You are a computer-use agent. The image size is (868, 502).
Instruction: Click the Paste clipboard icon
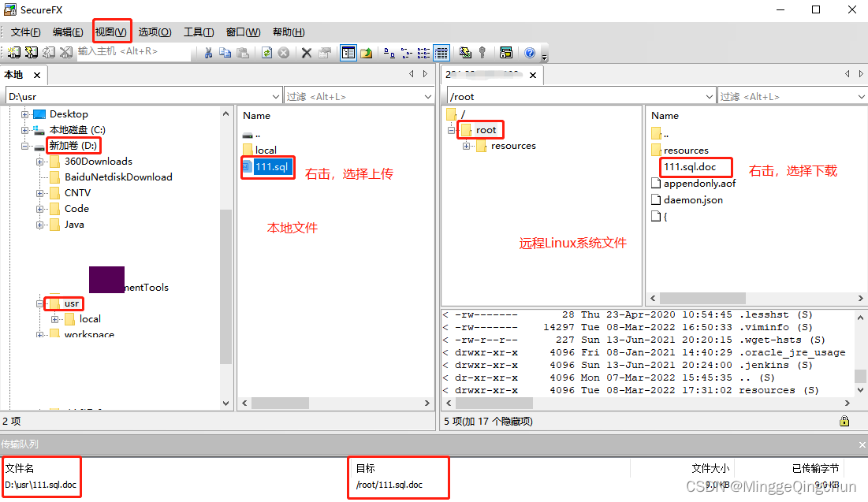click(x=243, y=53)
